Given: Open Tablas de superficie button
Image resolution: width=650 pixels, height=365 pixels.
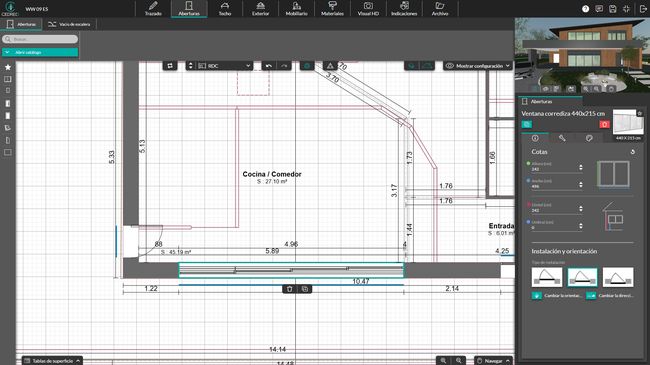Looking at the screenshot, I should (52, 361).
